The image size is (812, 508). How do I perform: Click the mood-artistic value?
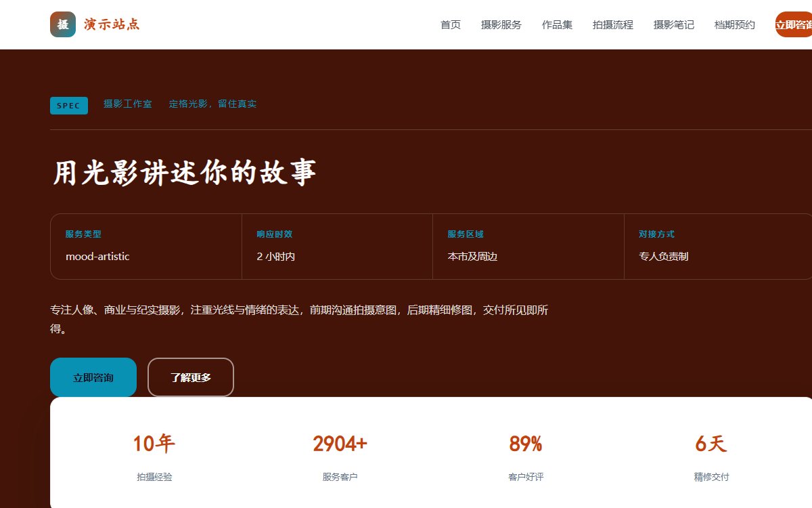pyautogui.click(x=97, y=257)
